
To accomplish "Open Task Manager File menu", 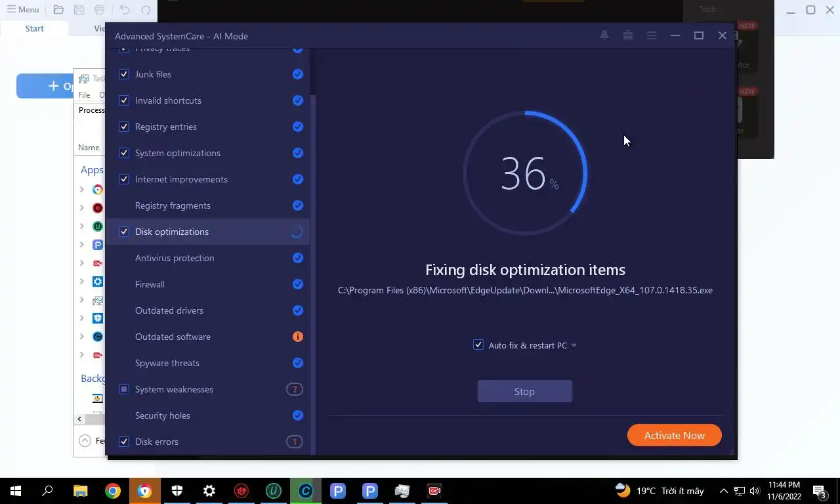I will (x=84, y=95).
